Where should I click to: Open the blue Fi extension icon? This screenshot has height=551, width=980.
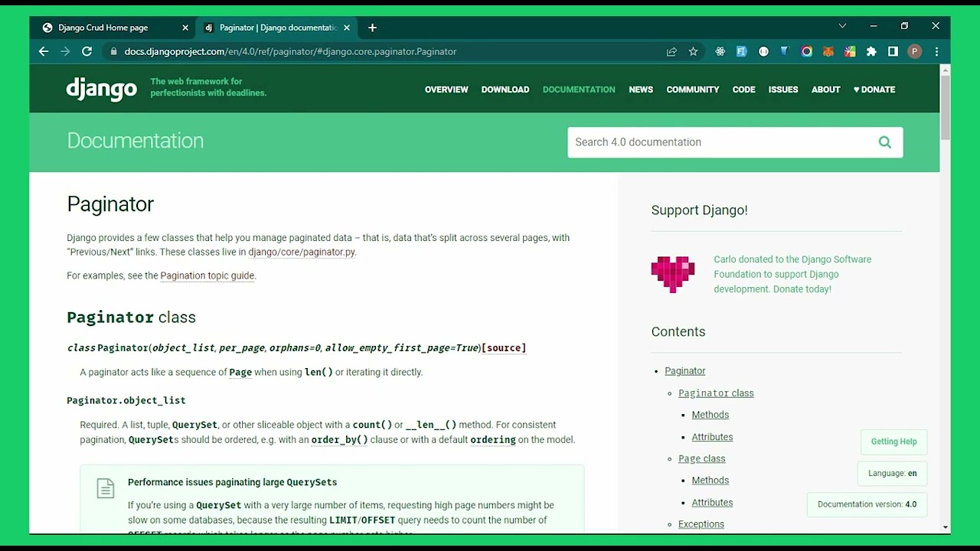741,51
